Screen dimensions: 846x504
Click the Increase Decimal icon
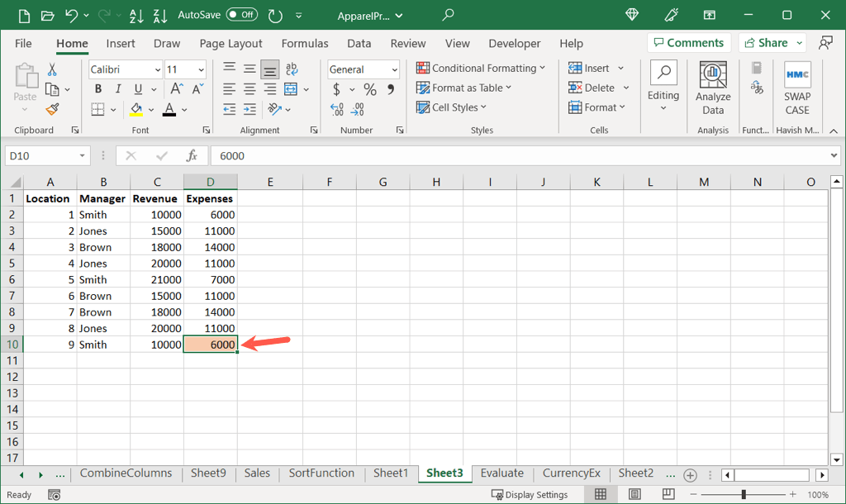[337, 109]
